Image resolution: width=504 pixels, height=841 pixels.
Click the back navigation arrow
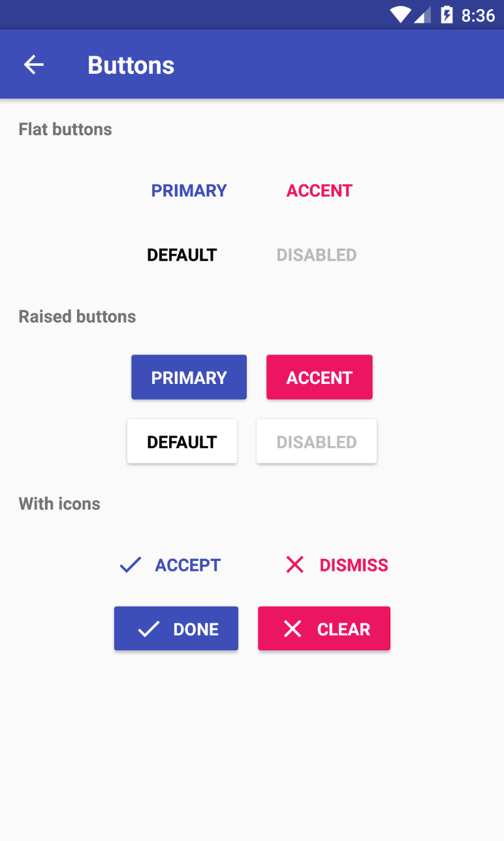[x=33, y=64]
